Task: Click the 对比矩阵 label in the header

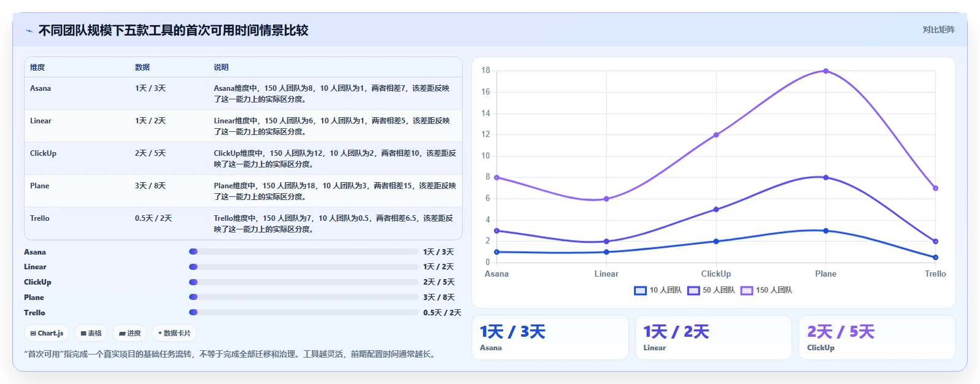Action: coord(938,29)
